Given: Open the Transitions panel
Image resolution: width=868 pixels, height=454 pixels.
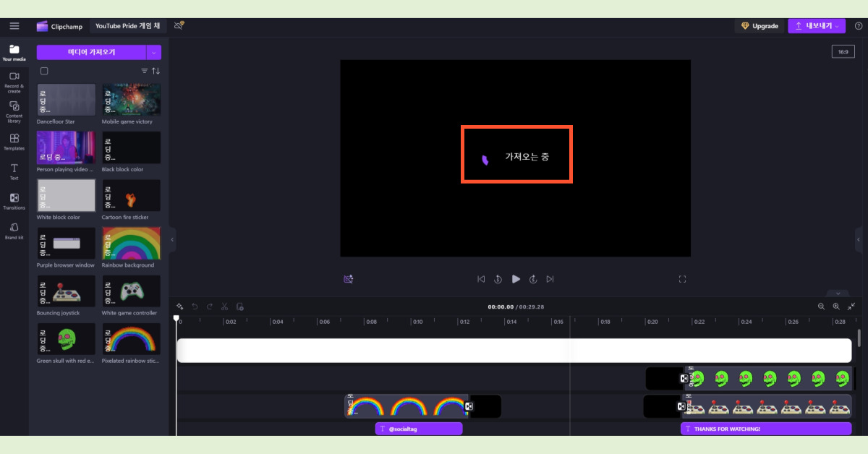Looking at the screenshot, I should point(14,201).
